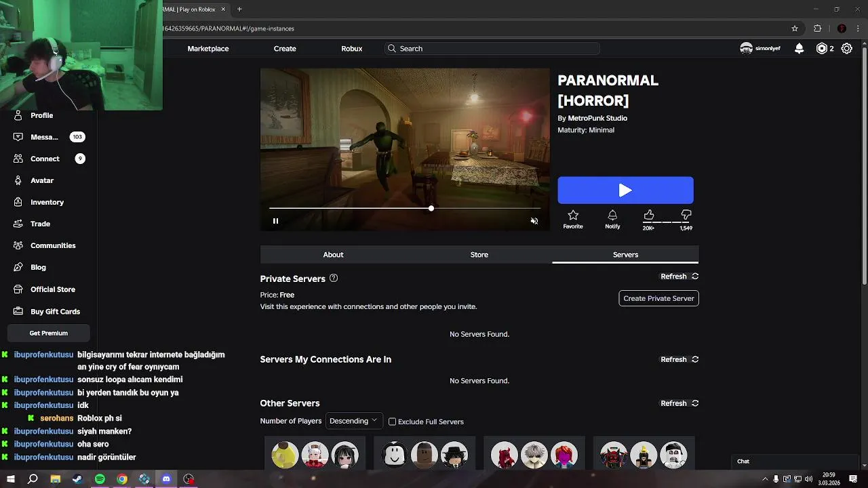Open Steam from the taskbar
The image size is (868, 488).
click(77, 479)
